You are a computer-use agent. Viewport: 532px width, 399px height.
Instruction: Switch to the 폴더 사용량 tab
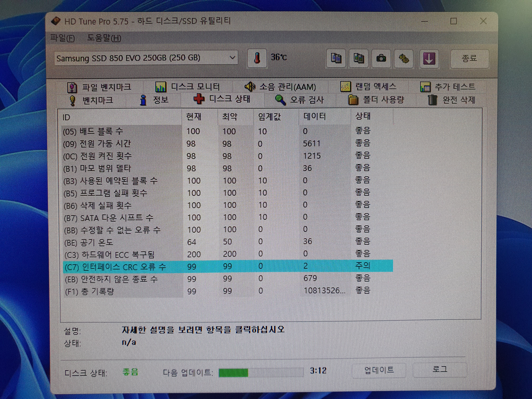click(x=376, y=100)
